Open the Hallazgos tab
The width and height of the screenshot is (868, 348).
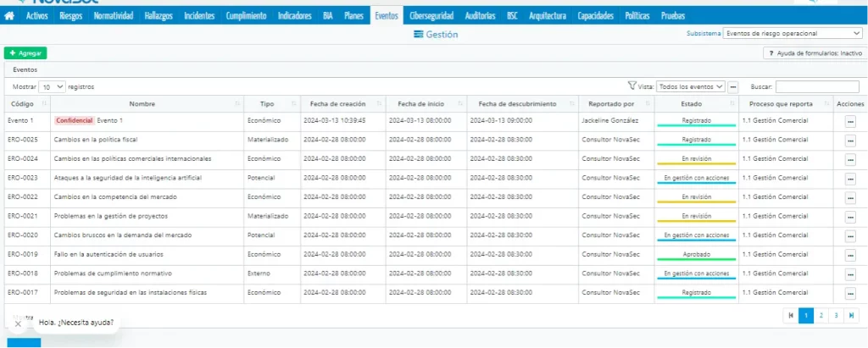[x=159, y=16]
